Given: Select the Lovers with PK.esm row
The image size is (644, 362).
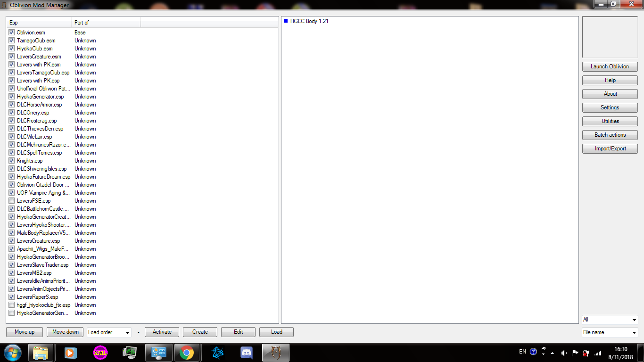Looking at the screenshot, I should click(x=39, y=65).
